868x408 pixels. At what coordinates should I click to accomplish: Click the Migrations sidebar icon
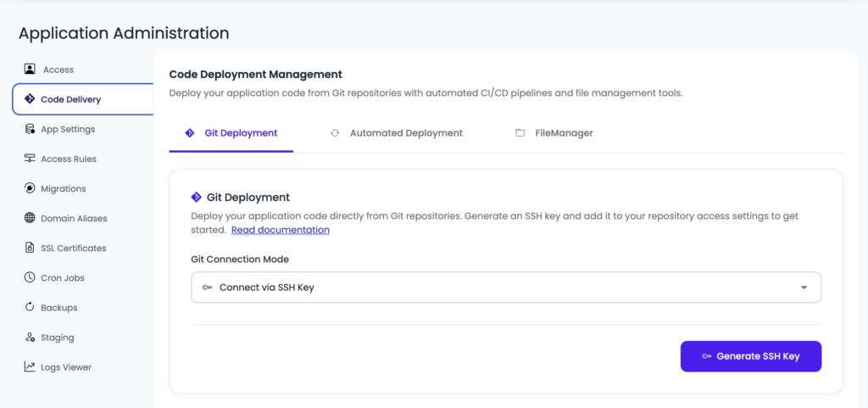(x=30, y=188)
